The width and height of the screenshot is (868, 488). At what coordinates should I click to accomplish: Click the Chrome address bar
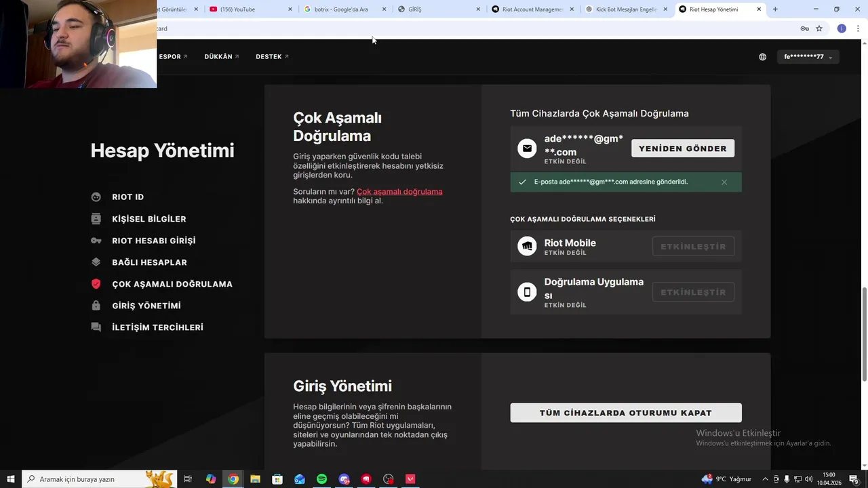click(x=475, y=28)
